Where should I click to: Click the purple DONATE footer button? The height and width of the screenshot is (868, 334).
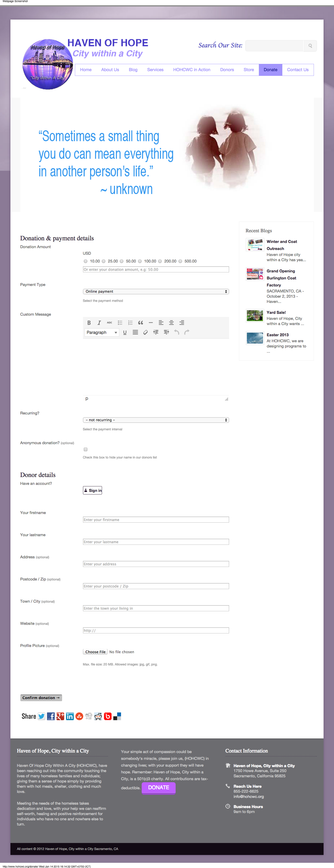pos(159,787)
